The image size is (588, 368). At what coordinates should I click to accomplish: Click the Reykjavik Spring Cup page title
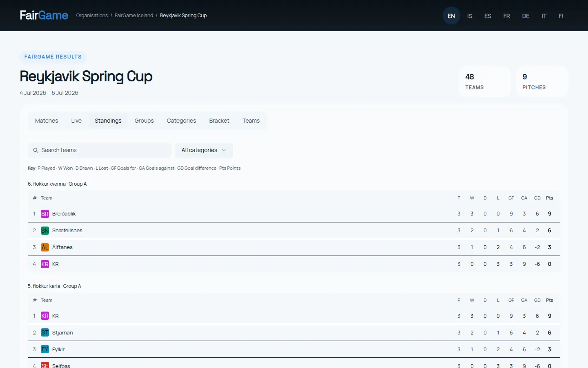tap(86, 76)
